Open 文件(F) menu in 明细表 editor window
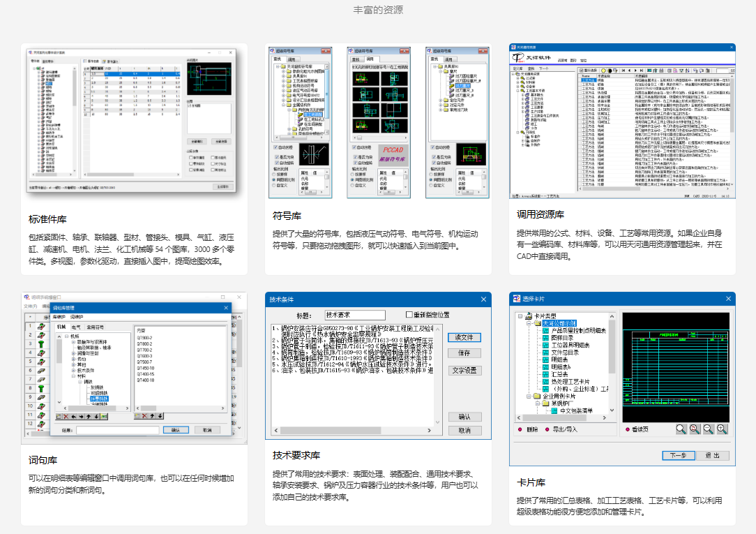 point(31,306)
